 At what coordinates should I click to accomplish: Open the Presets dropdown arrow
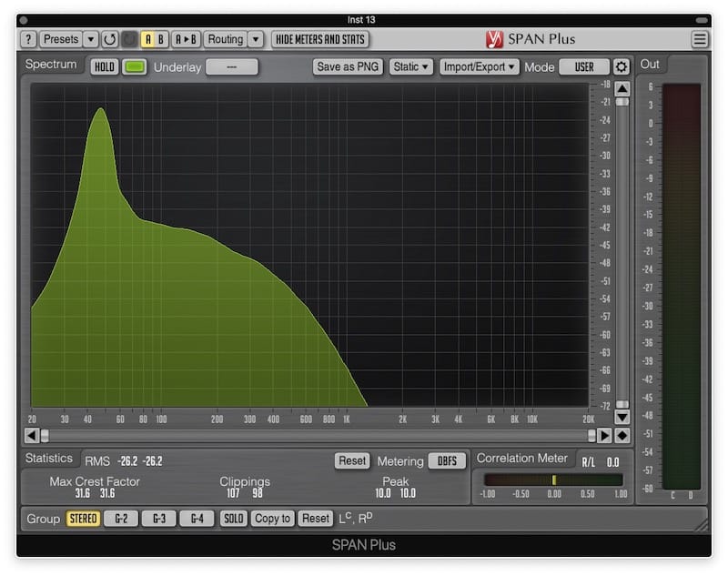[x=91, y=39]
